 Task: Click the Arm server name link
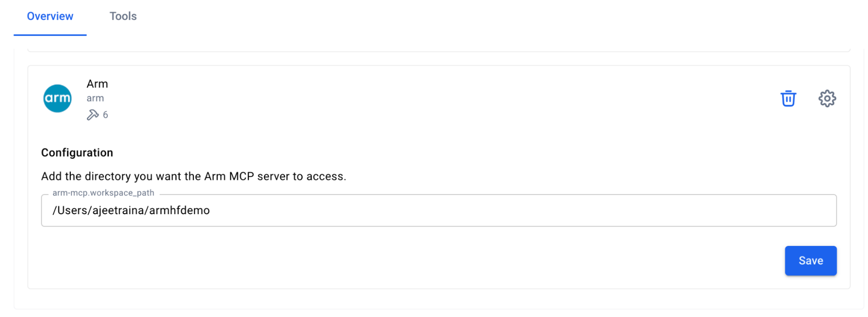97,83
